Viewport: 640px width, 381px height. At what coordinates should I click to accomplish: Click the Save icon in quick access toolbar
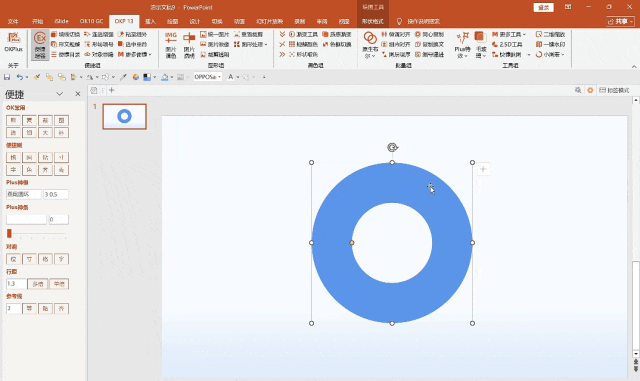click(7, 77)
